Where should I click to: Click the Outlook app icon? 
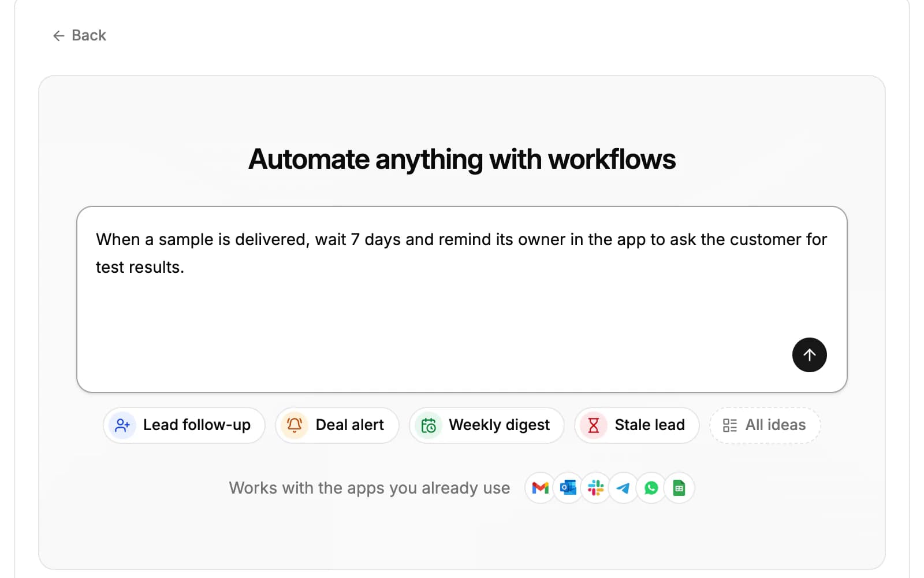point(568,488)
